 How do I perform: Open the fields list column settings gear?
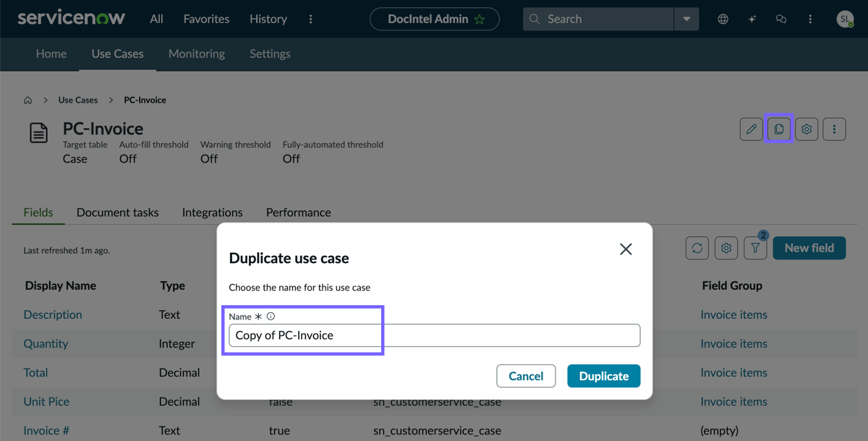(726, 248)
